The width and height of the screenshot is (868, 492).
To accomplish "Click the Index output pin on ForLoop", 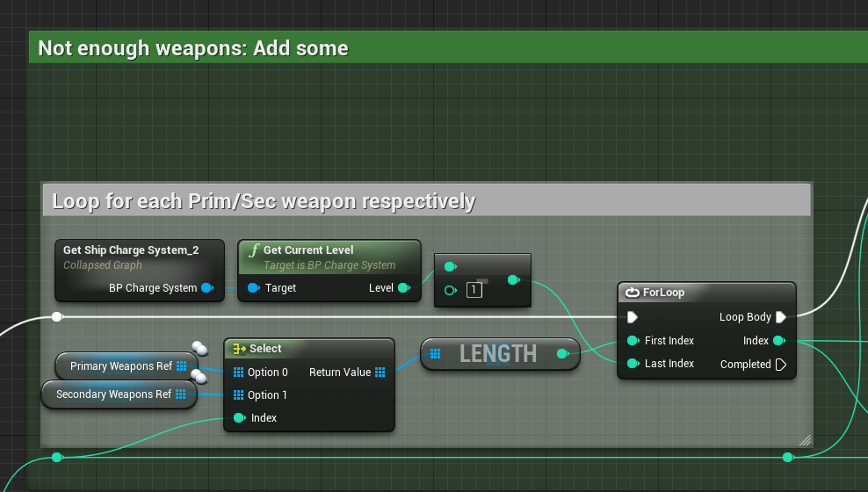I will [x=778, y=341].
